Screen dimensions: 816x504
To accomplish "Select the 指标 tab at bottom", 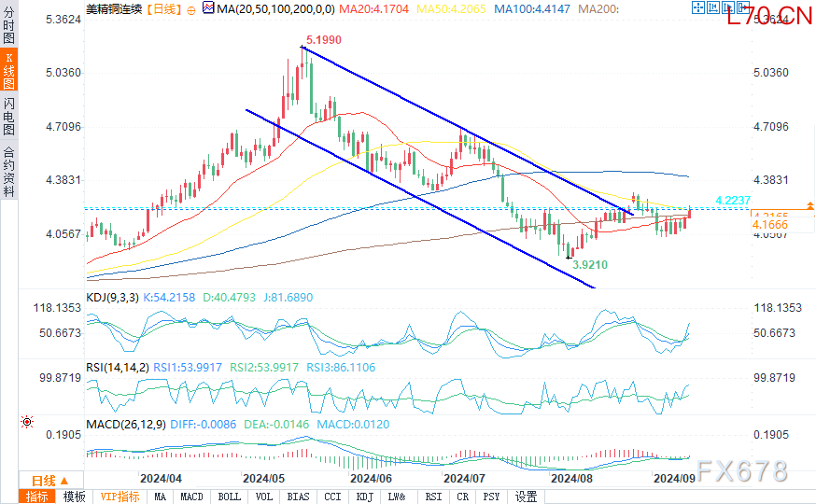I will 37,497.
